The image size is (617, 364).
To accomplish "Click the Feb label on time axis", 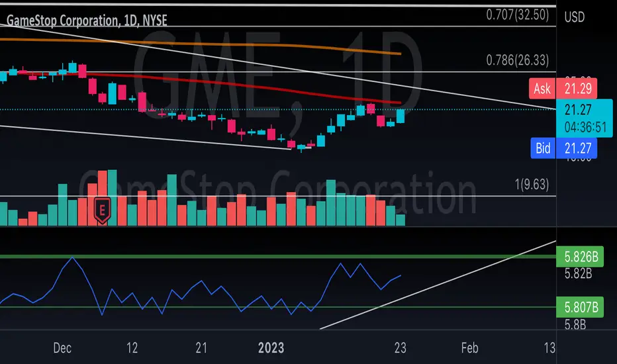I will tap(469, 348).
